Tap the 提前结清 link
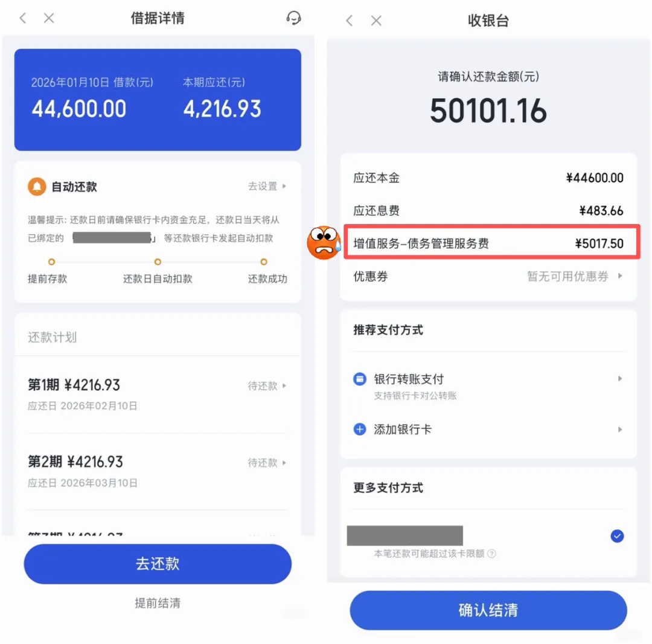This screenshot has height=644, width=652. [158, 603]
